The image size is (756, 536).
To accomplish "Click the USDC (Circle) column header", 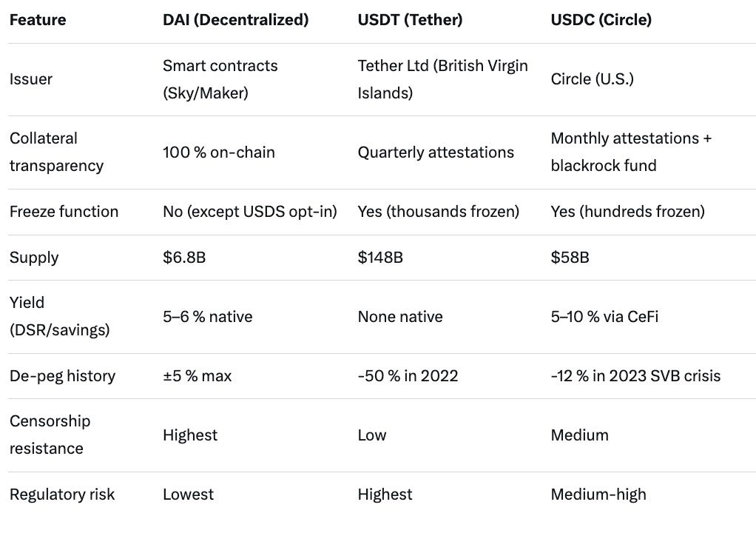I will point(601,20).
